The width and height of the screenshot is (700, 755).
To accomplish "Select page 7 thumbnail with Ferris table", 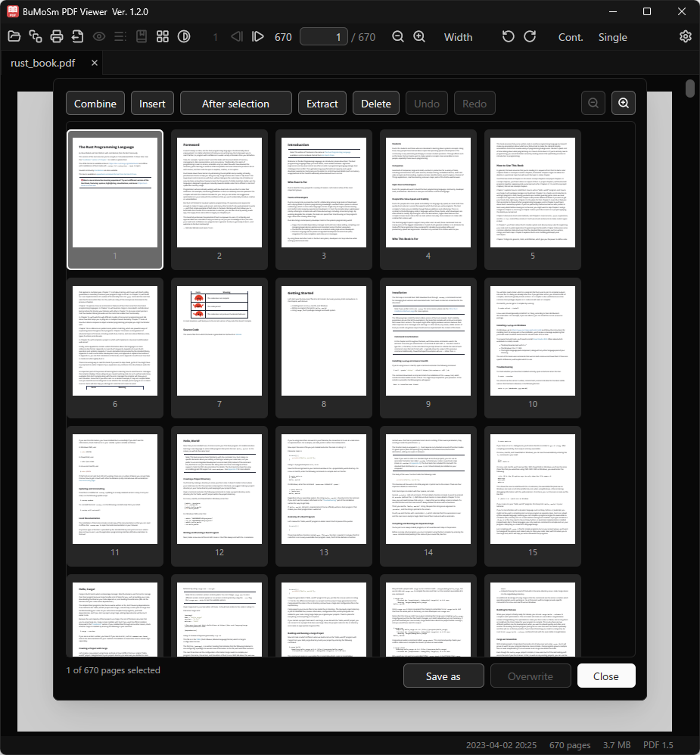I will 219,348.
